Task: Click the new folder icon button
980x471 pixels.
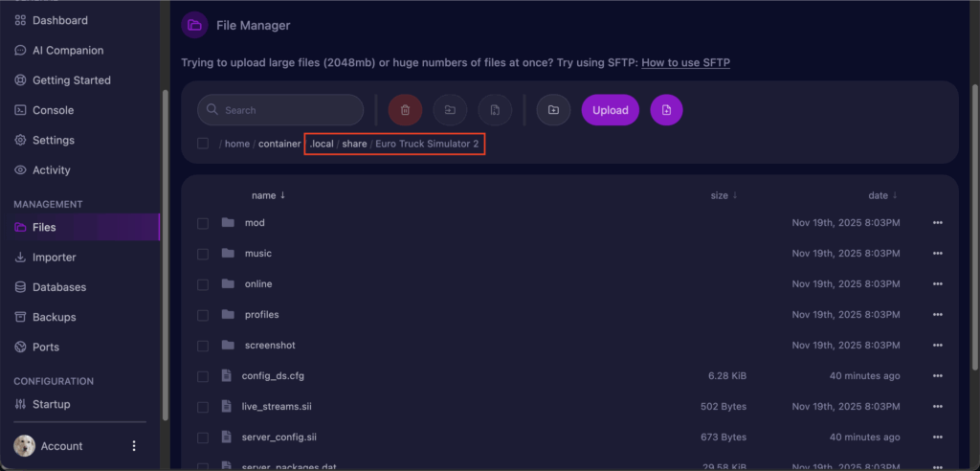Action: [553, 110]
